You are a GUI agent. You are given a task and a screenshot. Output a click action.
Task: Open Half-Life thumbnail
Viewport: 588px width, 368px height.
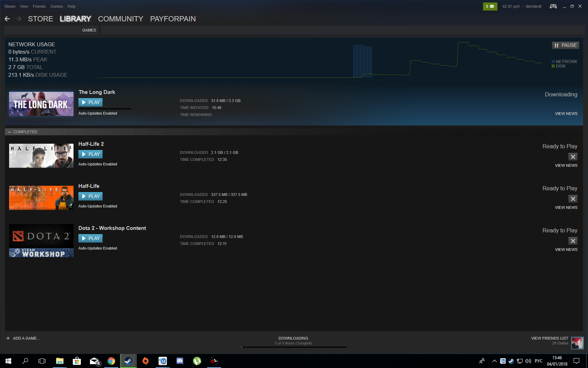41,198
